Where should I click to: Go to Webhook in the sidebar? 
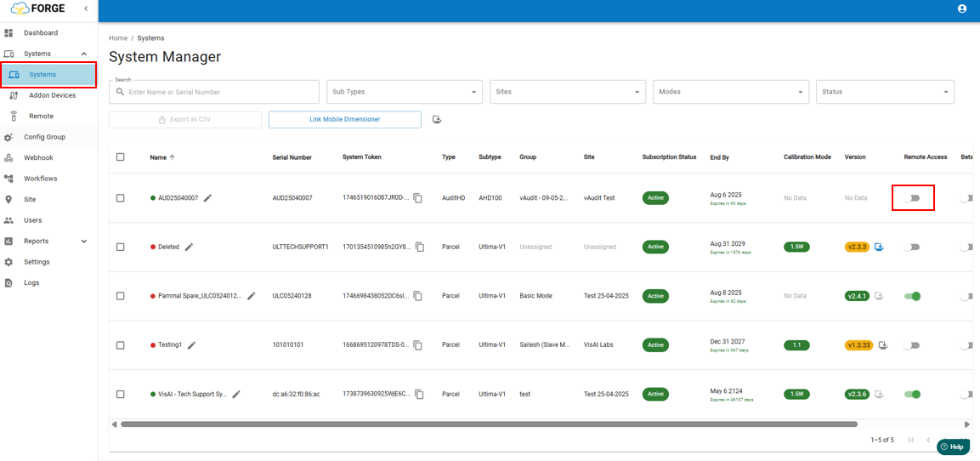click(38, 158)
